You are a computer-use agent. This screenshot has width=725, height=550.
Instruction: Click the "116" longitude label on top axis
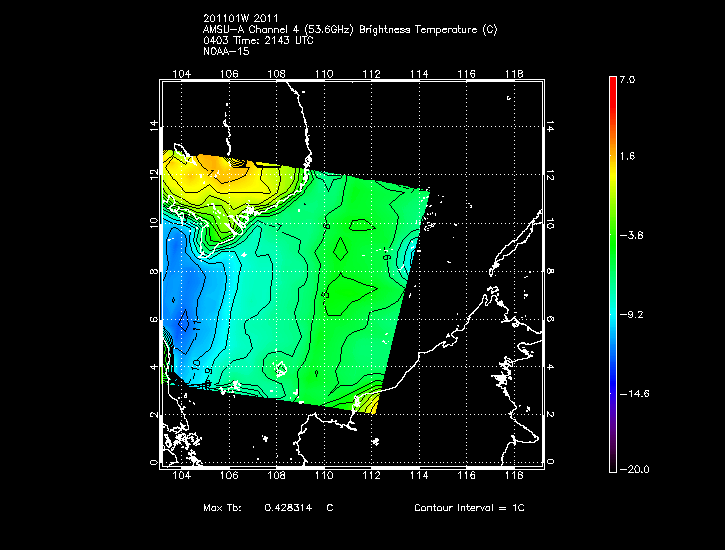click(x=467, y=74)
